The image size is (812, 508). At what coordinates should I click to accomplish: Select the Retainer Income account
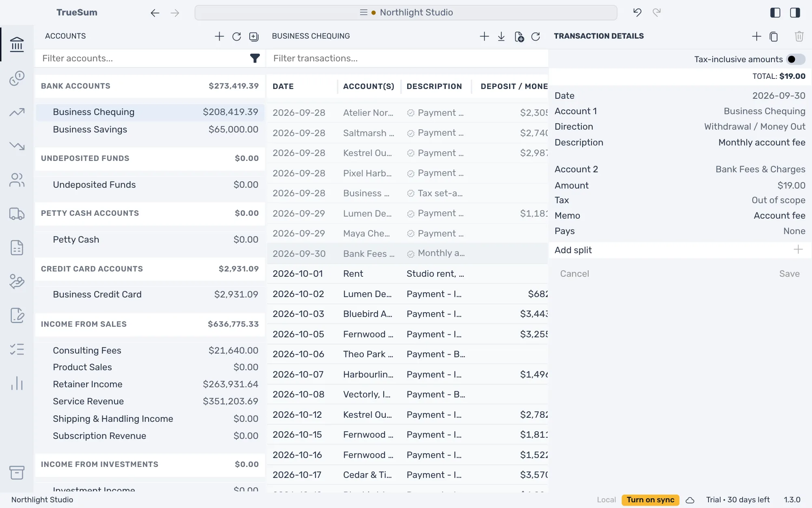(x=150, y=384)
